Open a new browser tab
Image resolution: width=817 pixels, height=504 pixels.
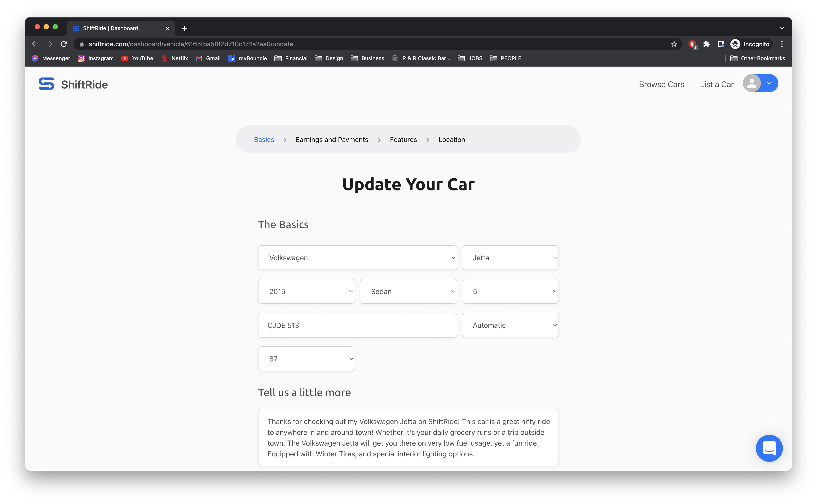(x=185, y=28)
